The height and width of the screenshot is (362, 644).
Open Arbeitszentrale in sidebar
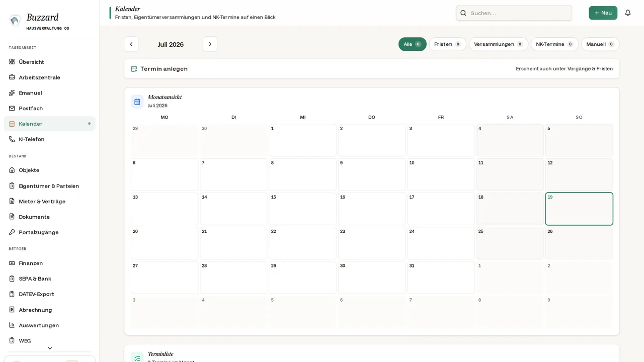click(x=50, y=77)
